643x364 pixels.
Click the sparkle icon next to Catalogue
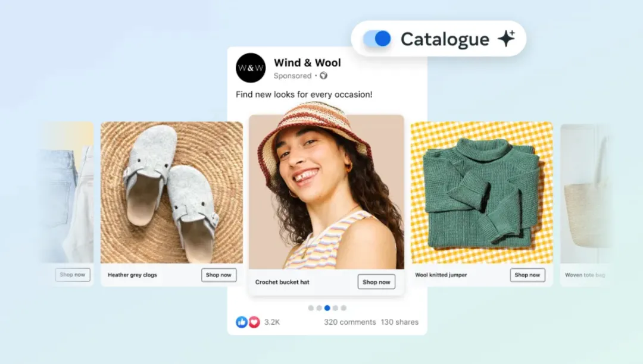tap(507, 38)
